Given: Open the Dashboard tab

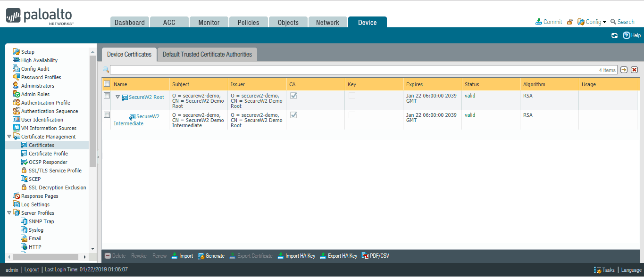Looking at the screenshot, I should [x=130, y=22].
